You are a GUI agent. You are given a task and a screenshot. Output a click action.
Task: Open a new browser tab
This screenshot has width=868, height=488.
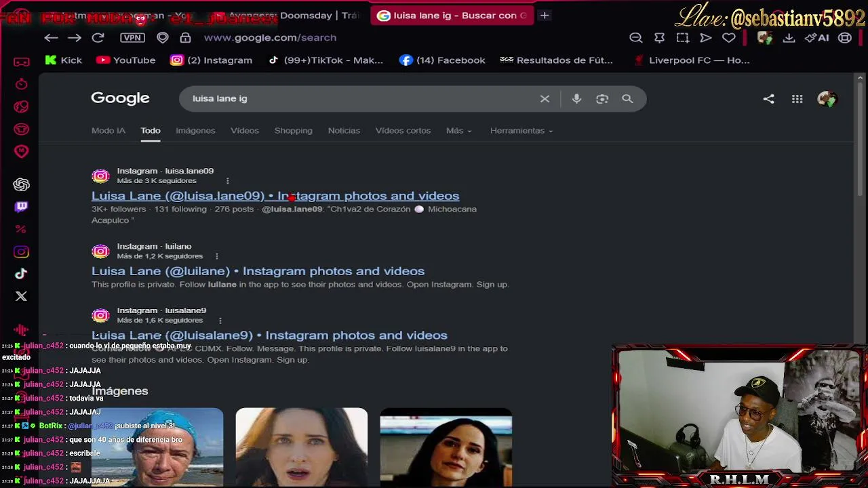point(545,16)
